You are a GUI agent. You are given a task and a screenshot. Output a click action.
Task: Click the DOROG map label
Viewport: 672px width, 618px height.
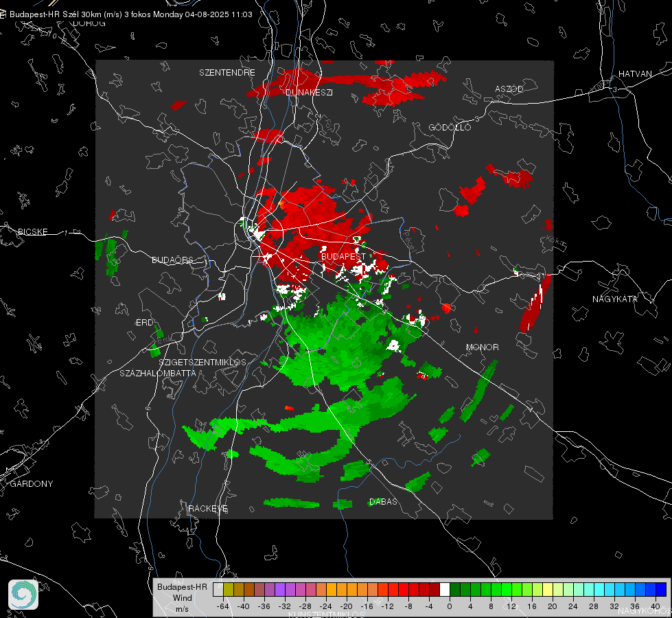(89, 23)
